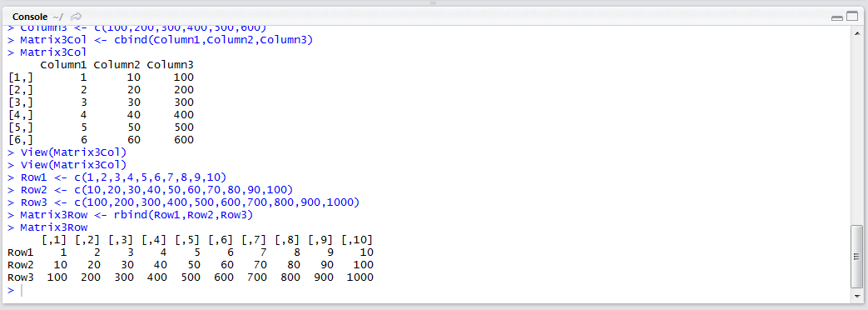868x310 pixels.
Task: Click the [,7] column header
Action: pyautogui.click(x=254, y=240)
